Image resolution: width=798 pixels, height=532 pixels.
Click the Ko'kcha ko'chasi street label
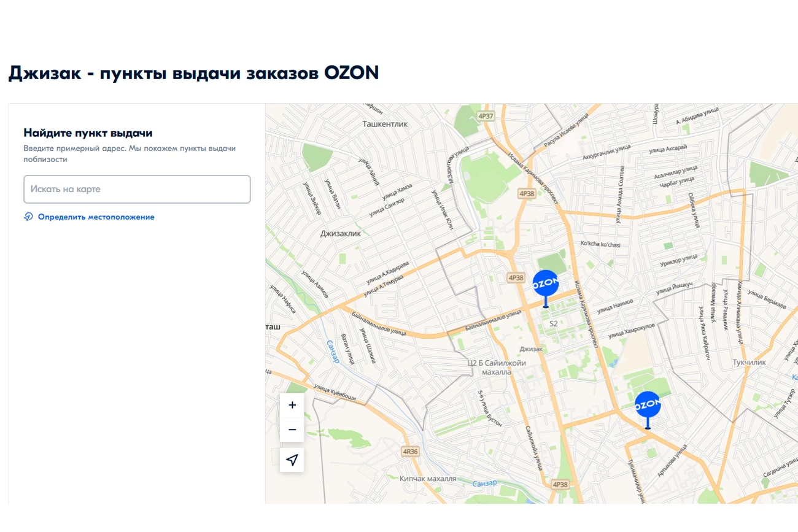click(600, 245)
